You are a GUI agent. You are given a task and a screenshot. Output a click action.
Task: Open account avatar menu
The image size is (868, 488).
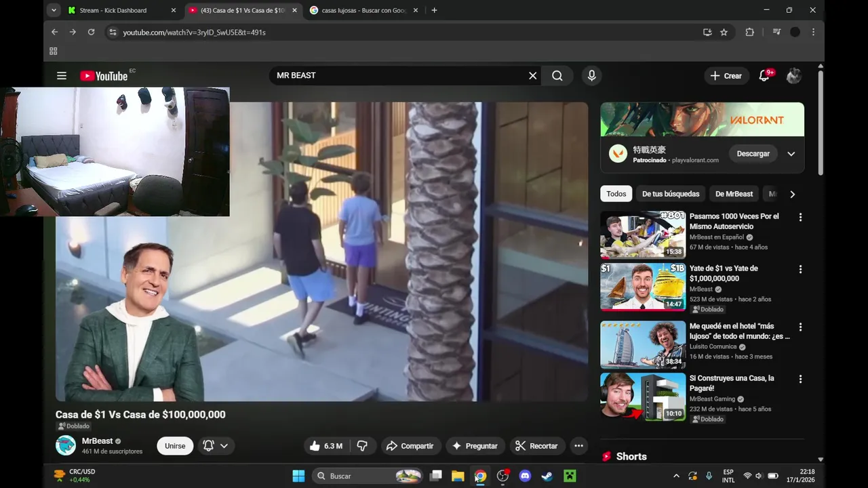793,76
